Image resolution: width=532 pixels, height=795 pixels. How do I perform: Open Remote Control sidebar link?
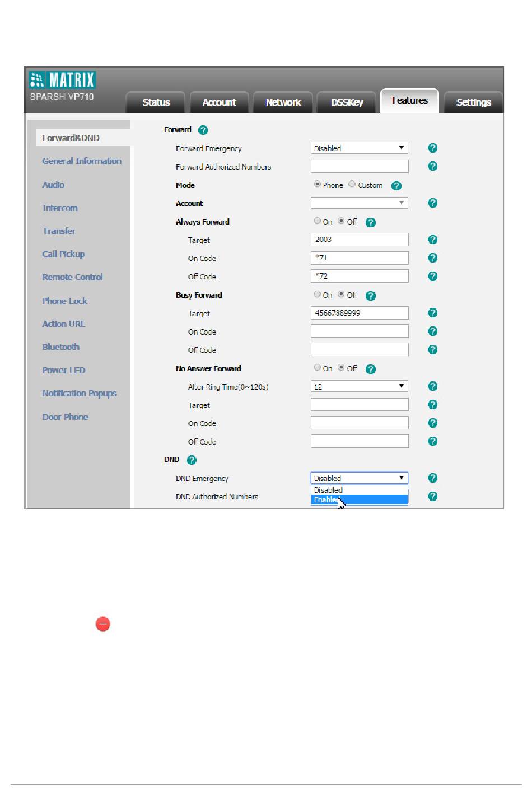72,278
